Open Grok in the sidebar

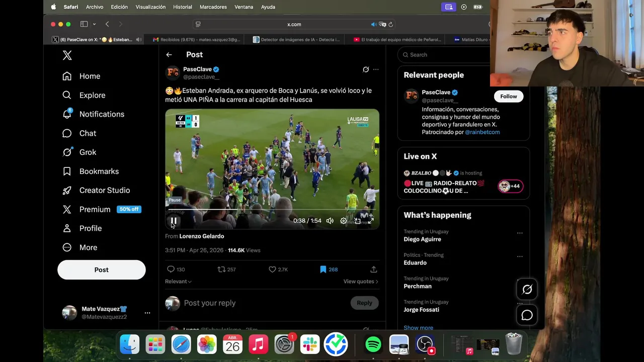[x=79, y=152]
